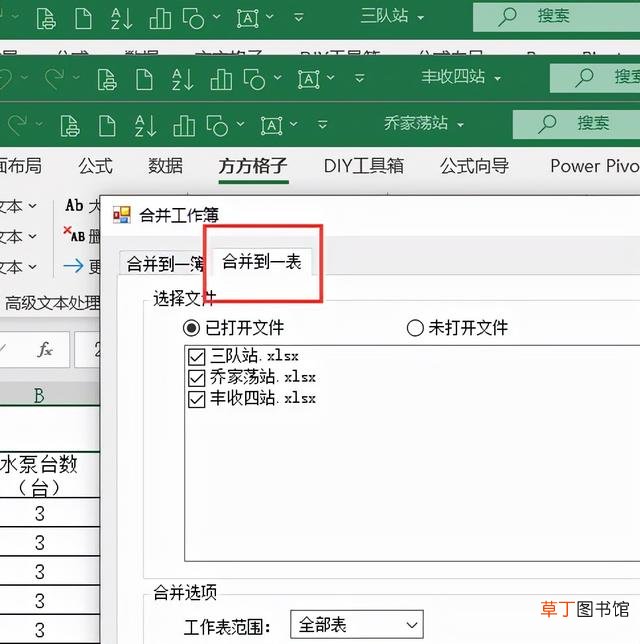
Task: Click the 水泵台数（台） header cell
Action: tap(49, 476)
